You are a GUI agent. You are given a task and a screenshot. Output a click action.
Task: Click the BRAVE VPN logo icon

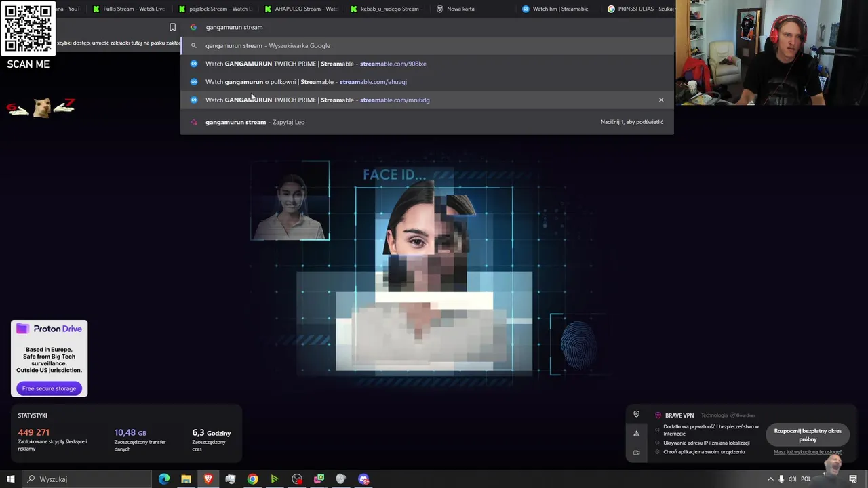point(658,415)
